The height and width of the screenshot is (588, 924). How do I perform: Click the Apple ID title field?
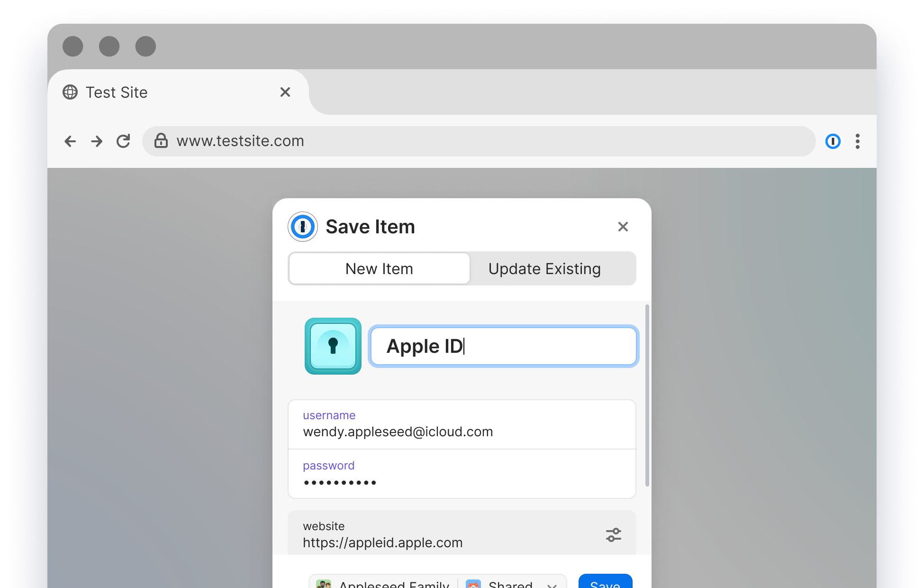[x=503, y=346]
